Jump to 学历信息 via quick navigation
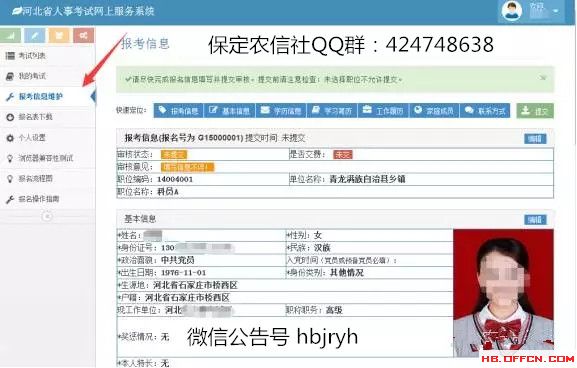This screenshot has height=368, width=577. point(281,110)
